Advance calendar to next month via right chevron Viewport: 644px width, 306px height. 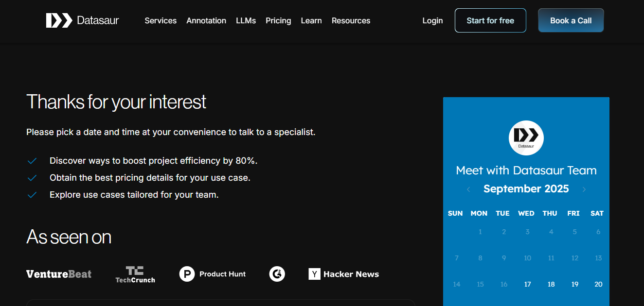[584, 189]
